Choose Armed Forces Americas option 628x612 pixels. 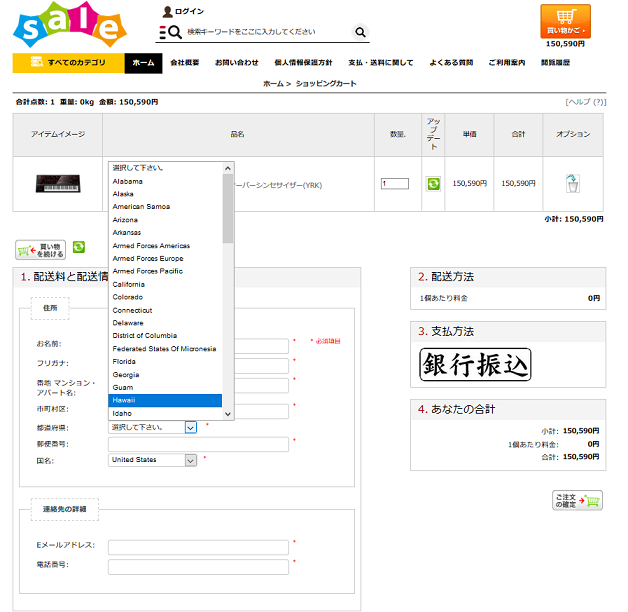165,246
